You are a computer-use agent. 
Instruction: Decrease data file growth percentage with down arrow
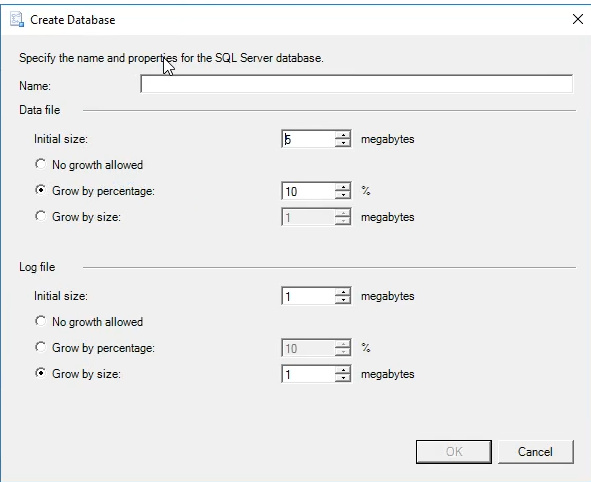click(x=343, y=195)
